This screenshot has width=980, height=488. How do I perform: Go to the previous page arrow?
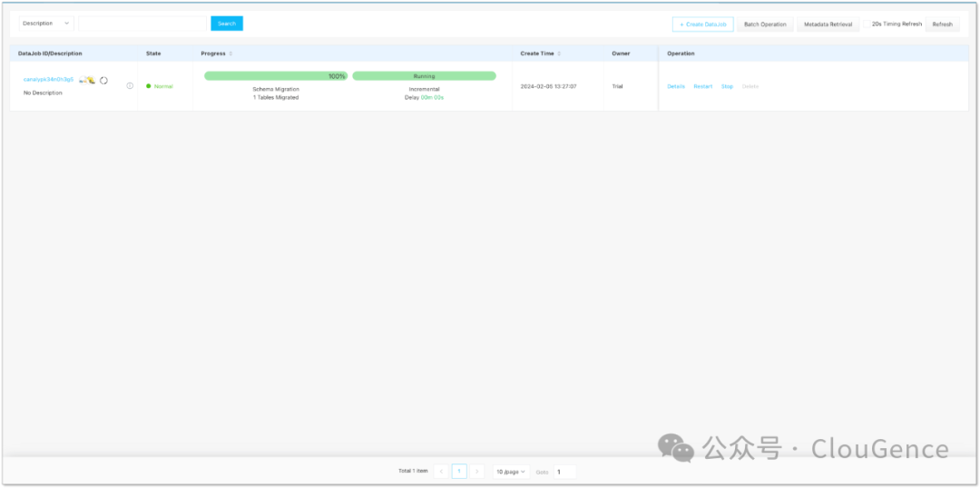click(x=441, y=471)
